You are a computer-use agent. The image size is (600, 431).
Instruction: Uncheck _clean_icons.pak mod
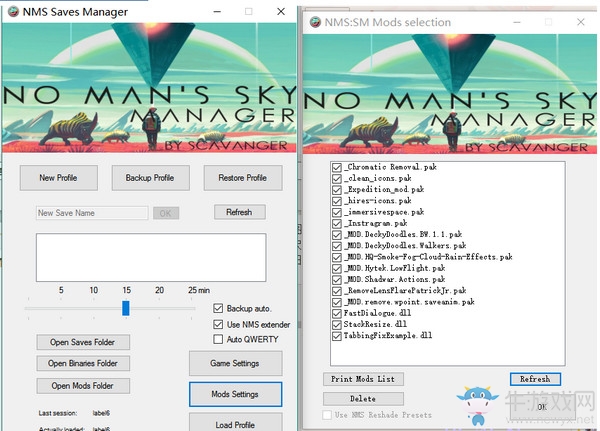[x=337, y=178]
